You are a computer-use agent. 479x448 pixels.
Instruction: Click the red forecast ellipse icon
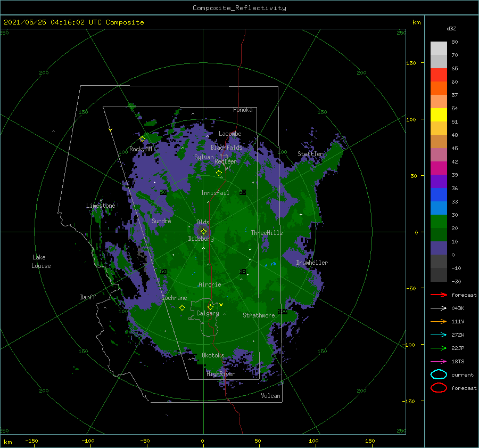pyautogui.click(x=439, y=388)
